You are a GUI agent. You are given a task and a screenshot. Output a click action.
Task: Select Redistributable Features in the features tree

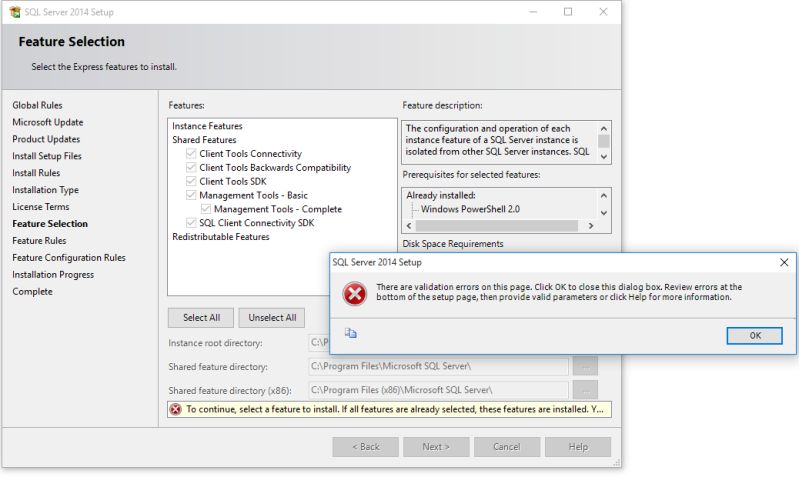(x=221, y=237)
